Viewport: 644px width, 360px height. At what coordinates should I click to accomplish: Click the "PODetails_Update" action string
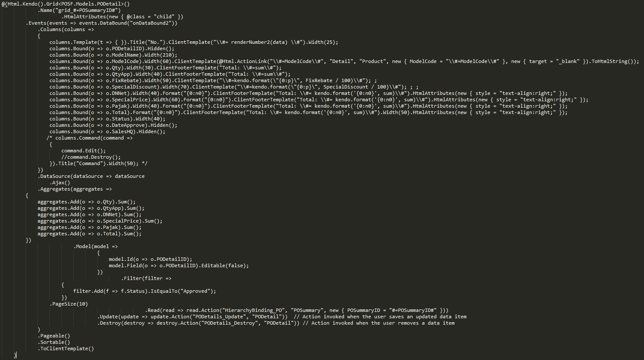click(x=222, y=317)
